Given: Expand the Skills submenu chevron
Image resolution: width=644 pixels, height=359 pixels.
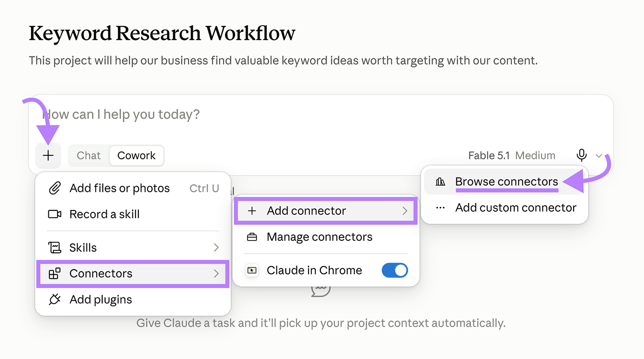Looking at the screenshot, I should point(216,247).
